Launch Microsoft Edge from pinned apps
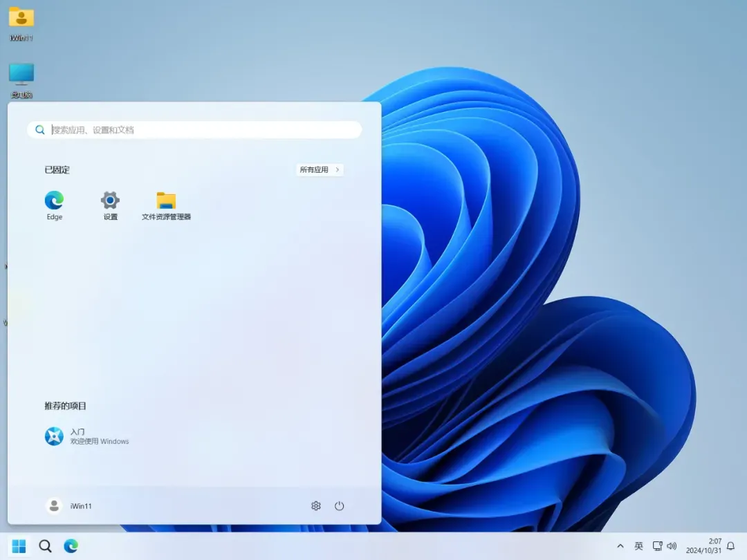The height and width of the screenshot is (560, 747). 54,200
